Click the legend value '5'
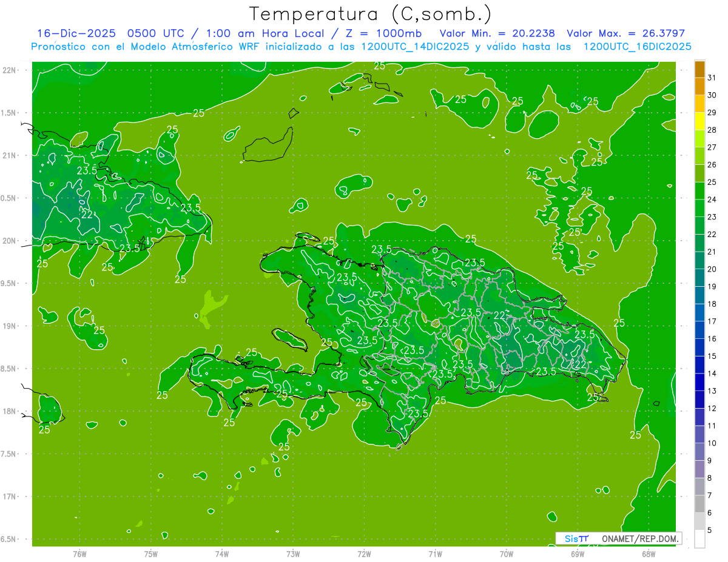This screenshot has width=728, height=562. coord(710,530)
